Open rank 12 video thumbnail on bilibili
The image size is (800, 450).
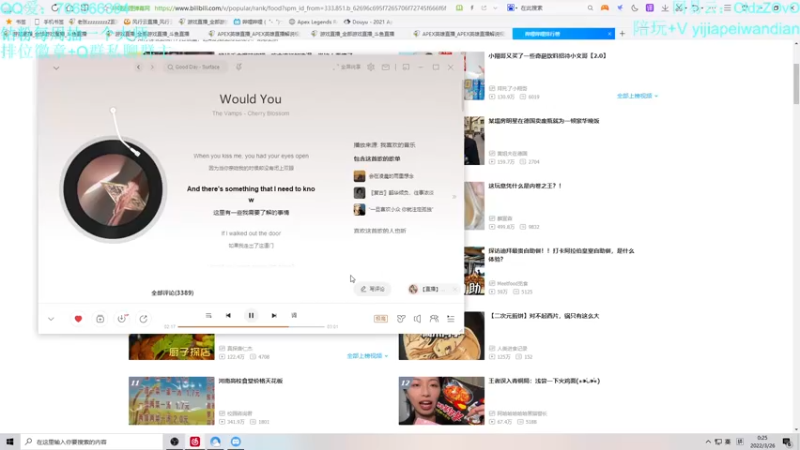(441, 401)
